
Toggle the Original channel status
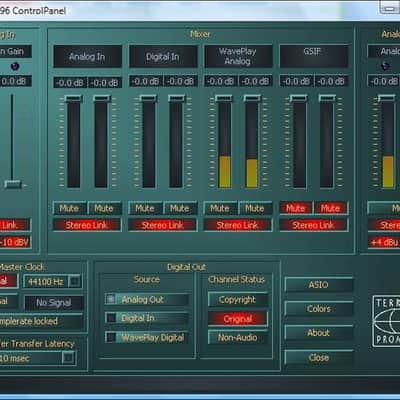coord(238,319)
